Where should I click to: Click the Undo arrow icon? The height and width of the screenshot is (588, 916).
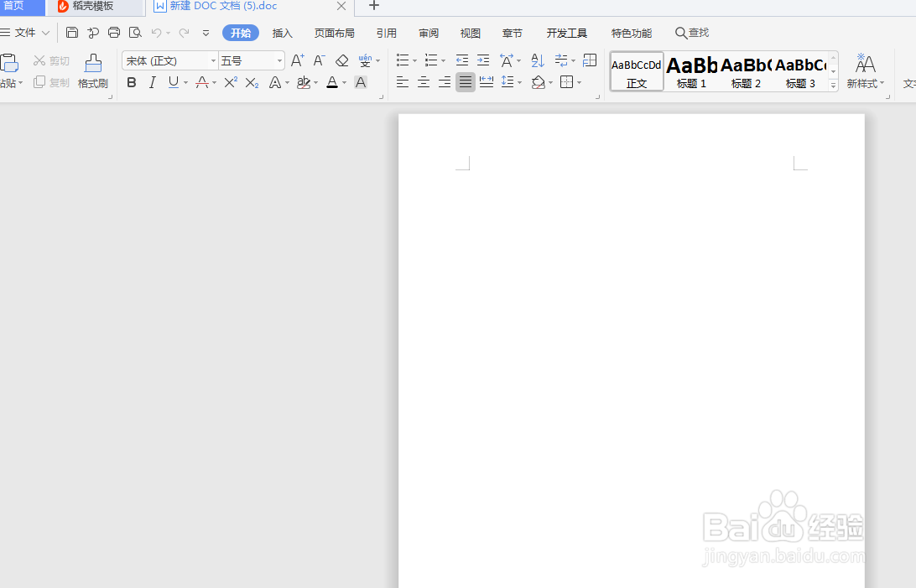tap(157, 33)
